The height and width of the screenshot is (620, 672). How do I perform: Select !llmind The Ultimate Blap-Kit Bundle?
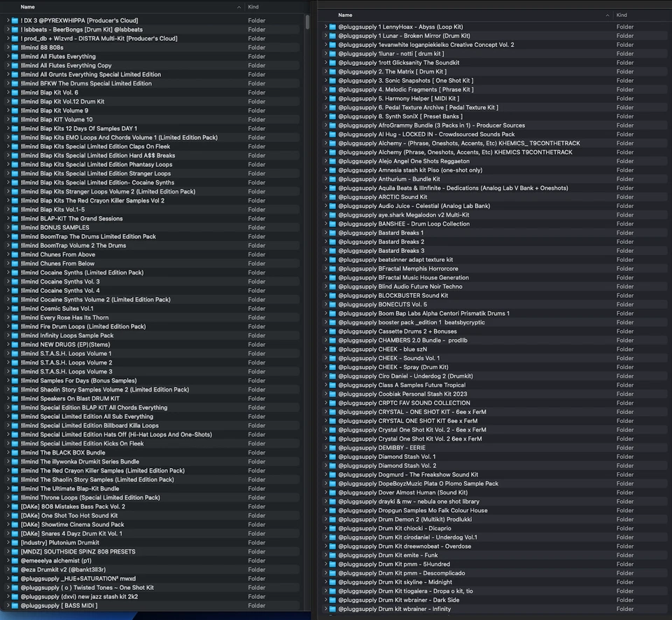pyautogui.click(x=153, y=489)
